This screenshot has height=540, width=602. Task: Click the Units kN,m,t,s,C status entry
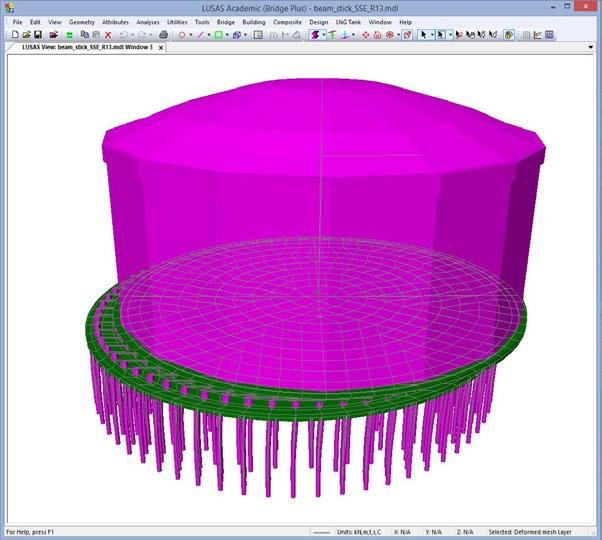click(359, 532)
